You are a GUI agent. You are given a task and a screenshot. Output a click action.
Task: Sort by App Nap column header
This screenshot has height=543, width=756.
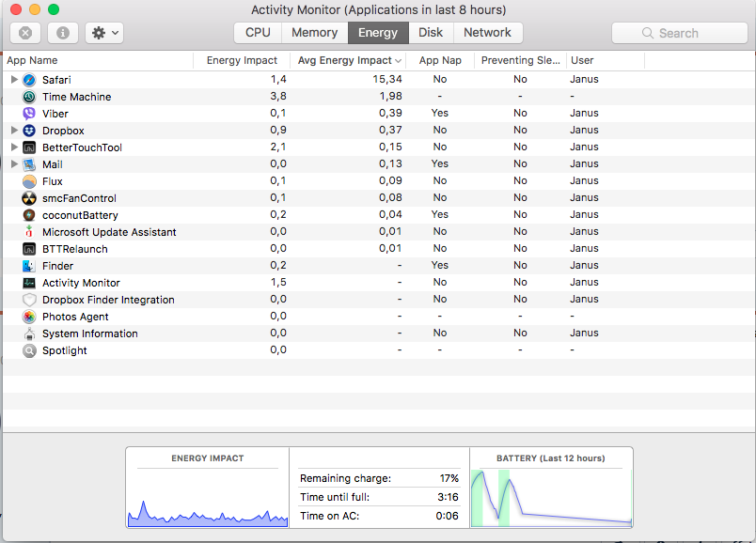tap(440, 60)
